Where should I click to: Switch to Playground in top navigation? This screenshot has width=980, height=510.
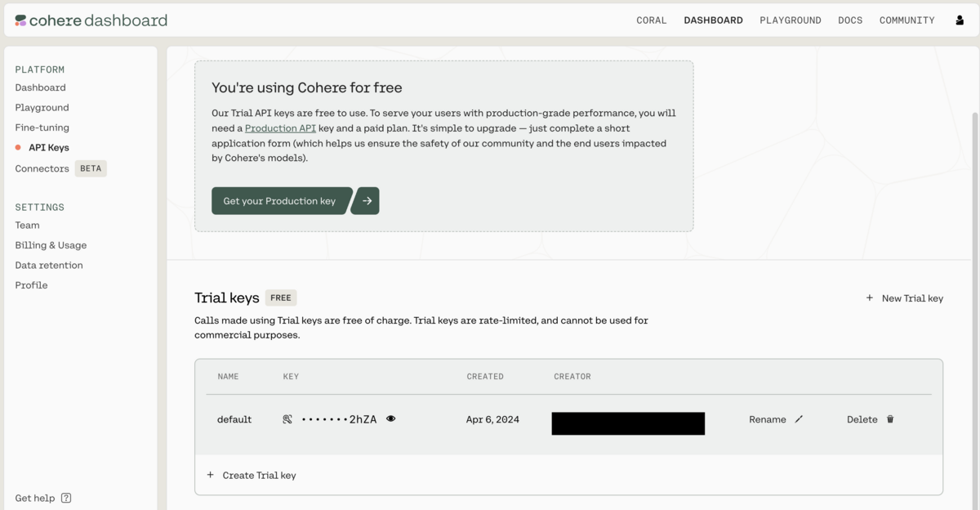tap(791, 20)
